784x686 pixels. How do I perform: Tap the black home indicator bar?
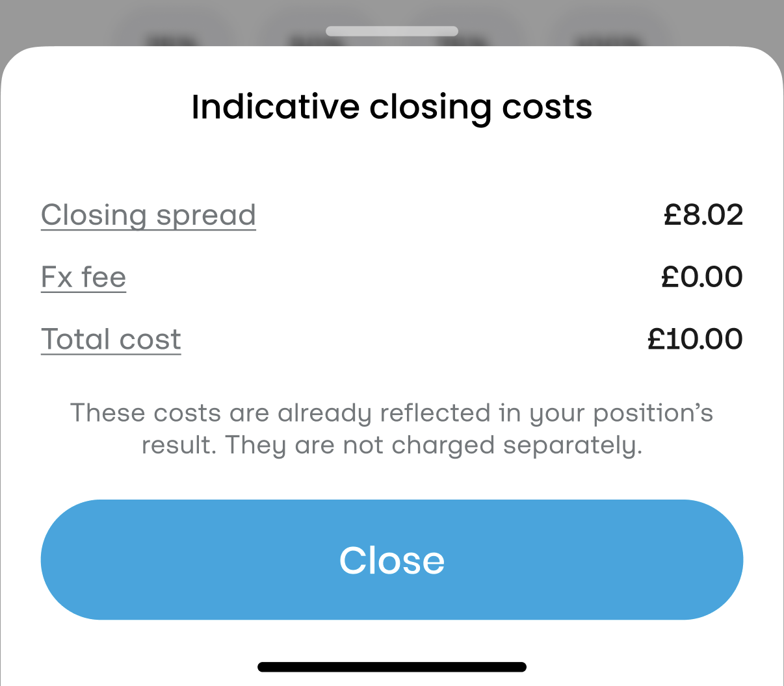[x=391, y=667]
